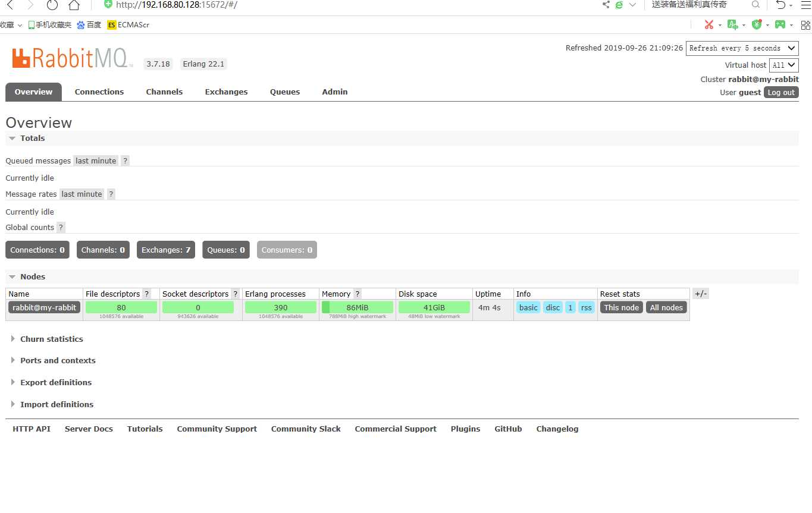Open the HTTP API footer link
This screenshot has height=513, width=812.
point(32,429)
